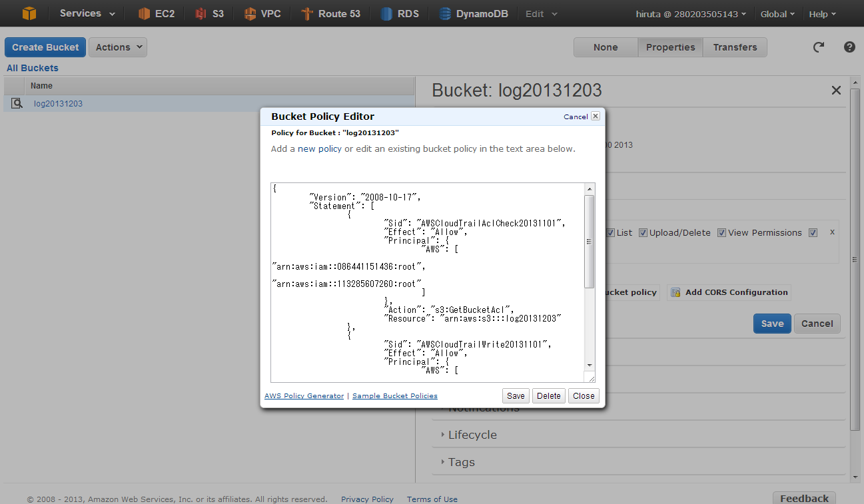Click the Cancel button in the permissions panel
This screenshot has width=864, height=504.
pyautogui.click(x=817, y=324)
